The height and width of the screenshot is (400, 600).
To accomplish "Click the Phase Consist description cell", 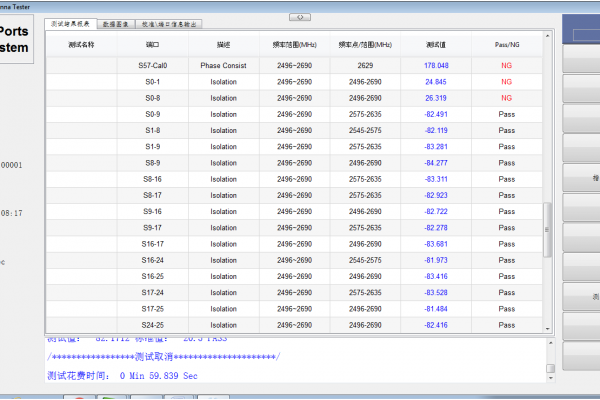I will 223,65.
